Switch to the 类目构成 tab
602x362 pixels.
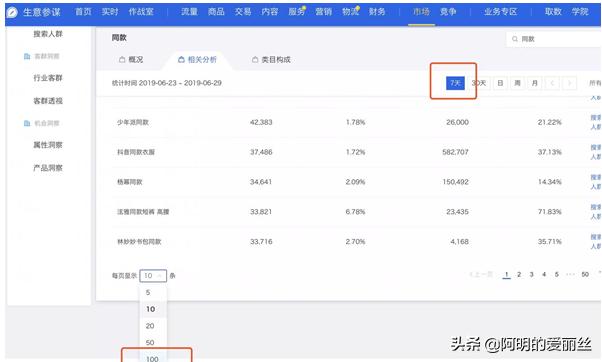click(x=271, y=60)
